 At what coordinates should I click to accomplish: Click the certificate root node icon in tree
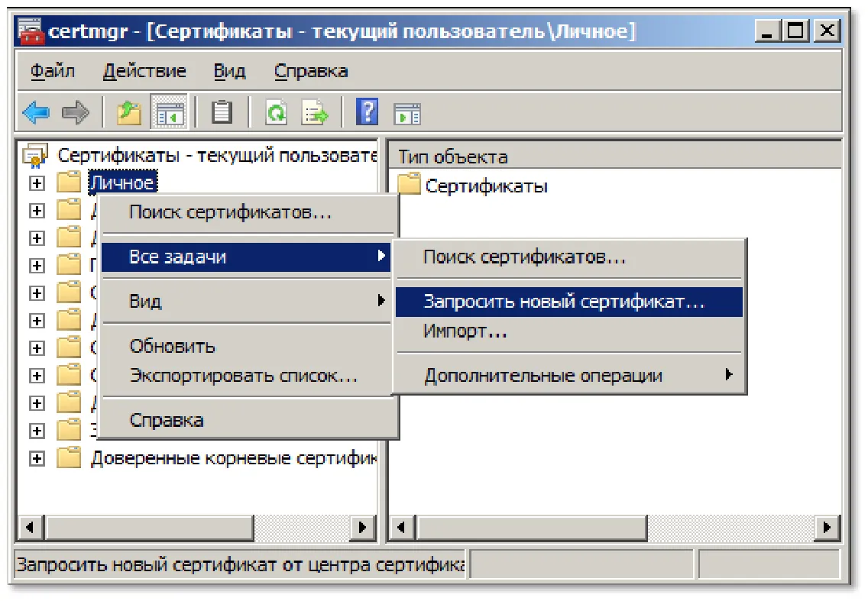35,156
